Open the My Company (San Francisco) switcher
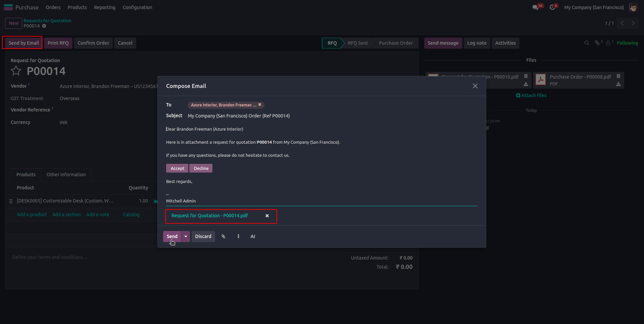This screenshot has width=644, height=324. [x=594, y=7]
